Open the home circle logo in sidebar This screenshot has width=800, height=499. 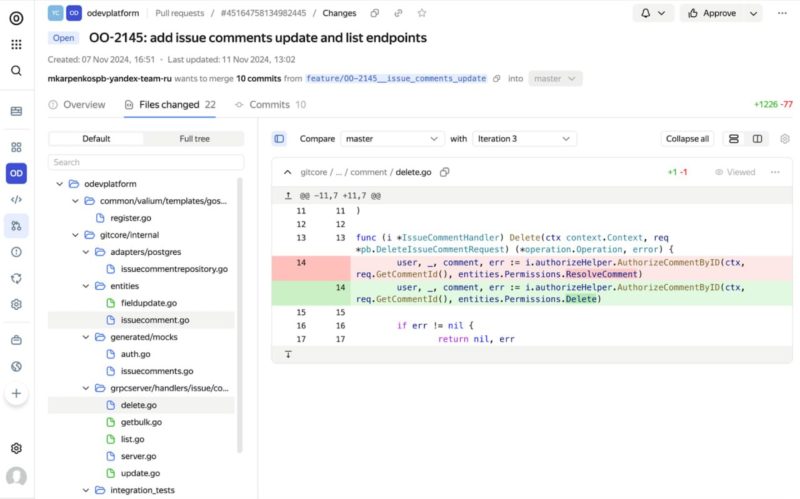point(16,18)
